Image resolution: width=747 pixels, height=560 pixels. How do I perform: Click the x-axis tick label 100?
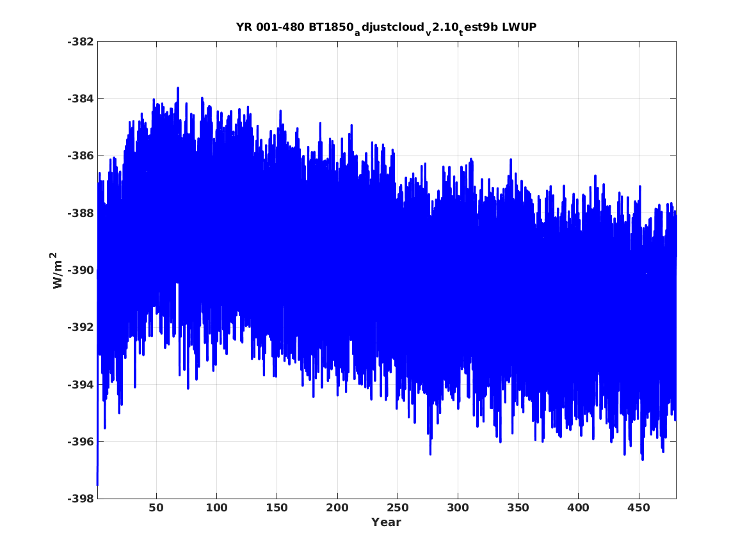217,508
